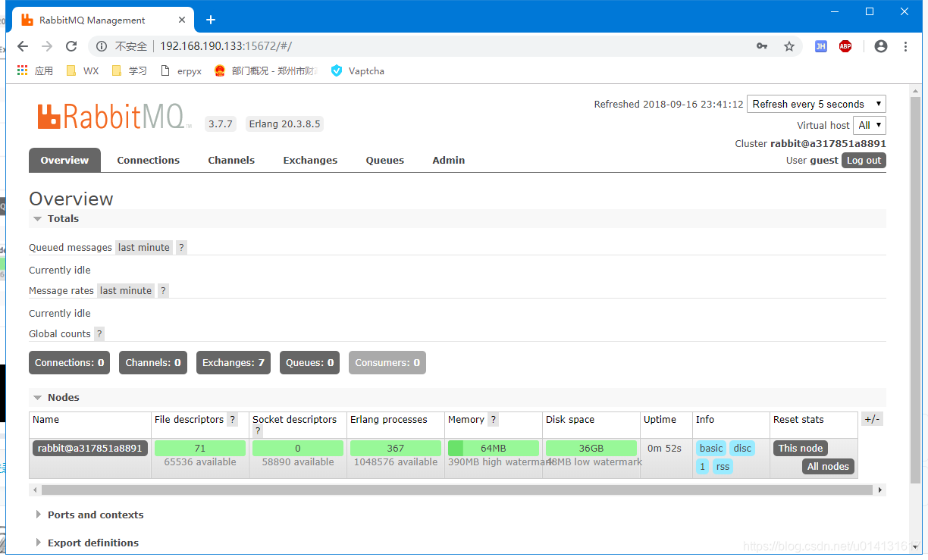928x560 pixels.
Task: Show help for Memory column
Action: [x=494, y=420]
